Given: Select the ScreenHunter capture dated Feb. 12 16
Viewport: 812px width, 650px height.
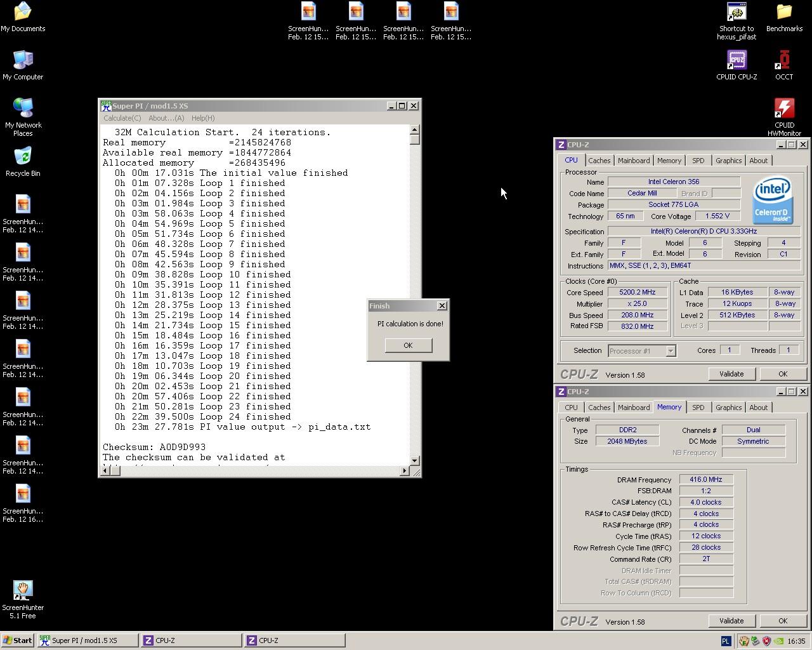Looking at the screenshot, I should point(23,504).
